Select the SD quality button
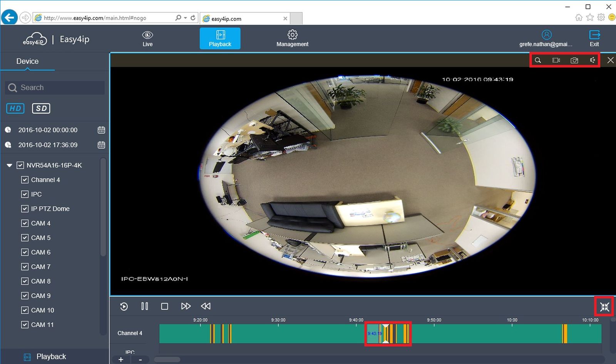This screenshot has width=616, height=364. (x=41, y=109)
